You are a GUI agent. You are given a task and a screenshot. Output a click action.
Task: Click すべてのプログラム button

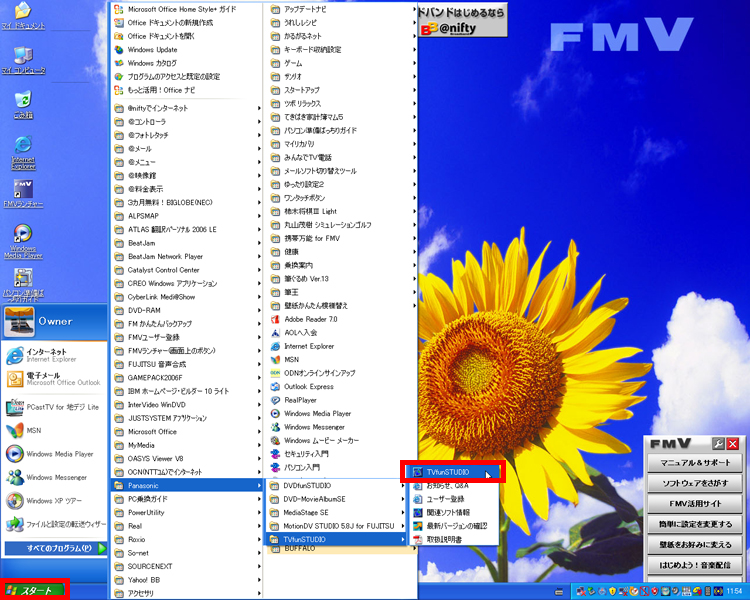(x=55, y=548)
